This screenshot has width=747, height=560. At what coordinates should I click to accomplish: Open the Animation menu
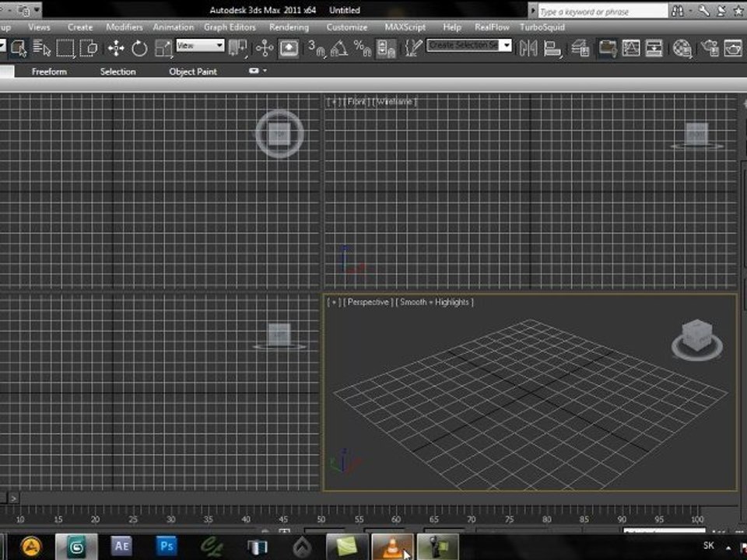pyautogui.click(x=174, y=27)
